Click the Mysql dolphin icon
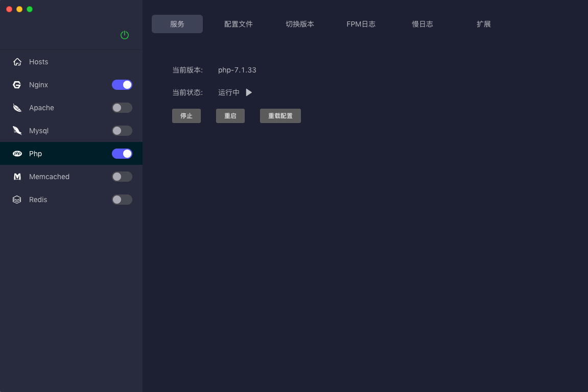 [x=17, y=131]
